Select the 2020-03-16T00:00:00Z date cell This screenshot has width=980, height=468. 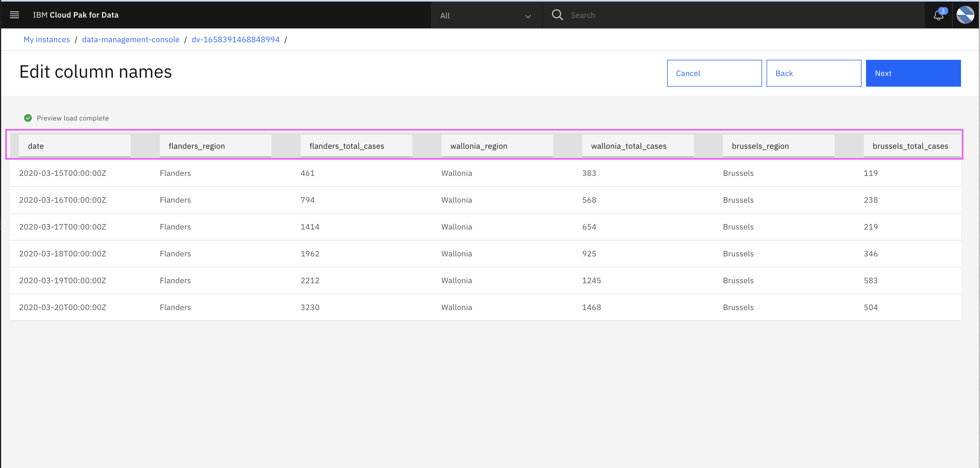coord(63,200)
